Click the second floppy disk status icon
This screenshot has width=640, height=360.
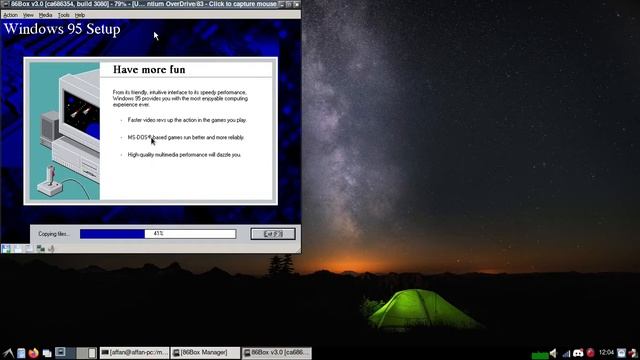18,248
